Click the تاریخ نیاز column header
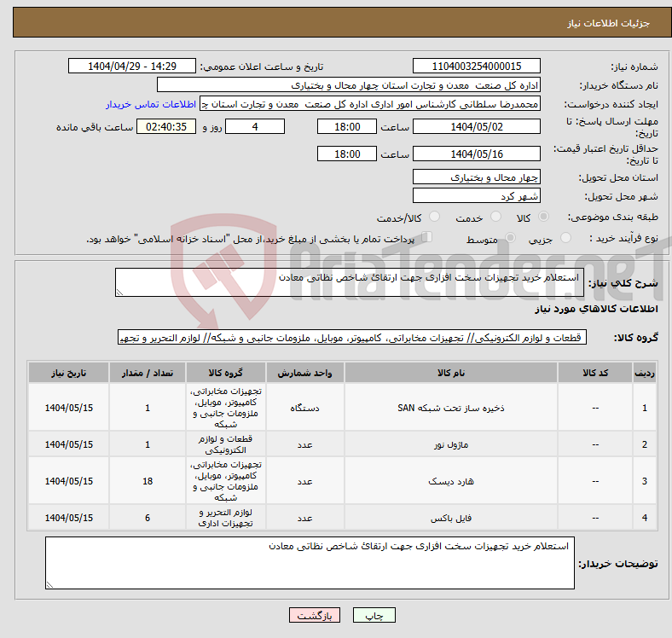 pyautogui.click(x=68, y=374)
